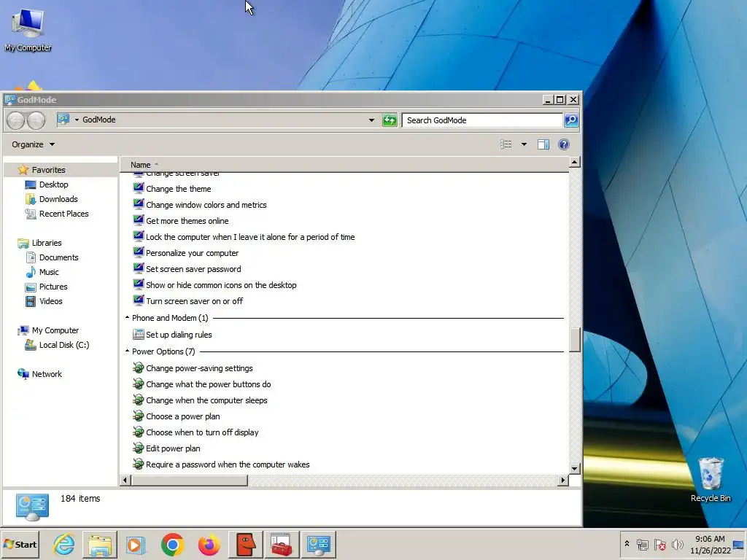Collapse the Power Options group
The image size is (747, 560).
127,351
